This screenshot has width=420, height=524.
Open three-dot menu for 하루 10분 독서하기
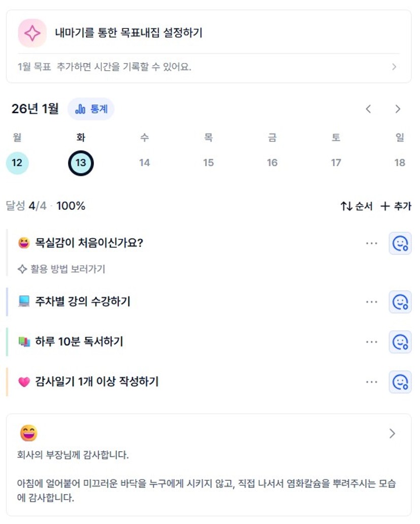(x=372, y=342)
